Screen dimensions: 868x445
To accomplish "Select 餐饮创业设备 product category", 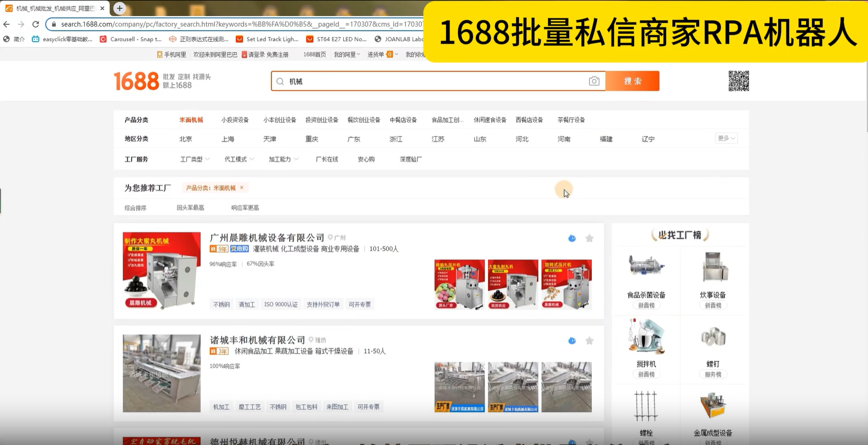I will (363, 120).
